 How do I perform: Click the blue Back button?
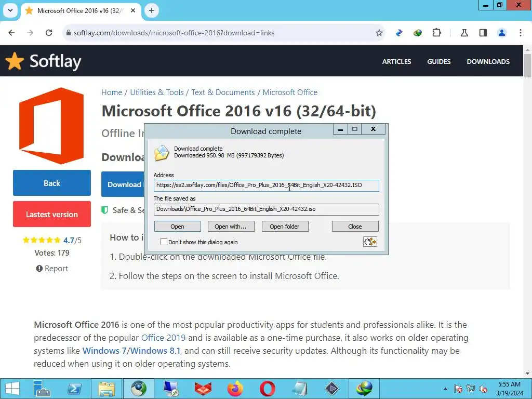point(52,183)
